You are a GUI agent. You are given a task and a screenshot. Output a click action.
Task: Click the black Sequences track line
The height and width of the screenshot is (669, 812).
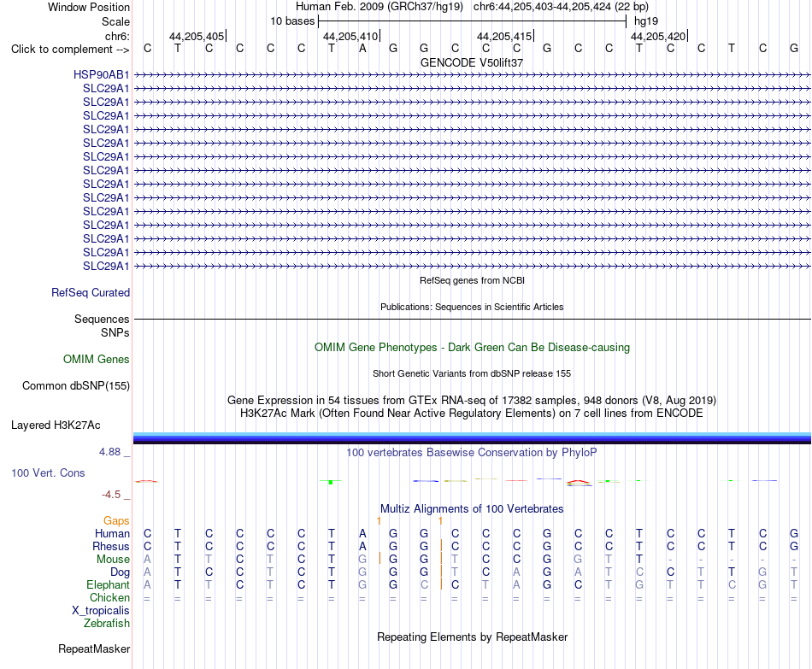pyautogui.click(x=473, y=319)
